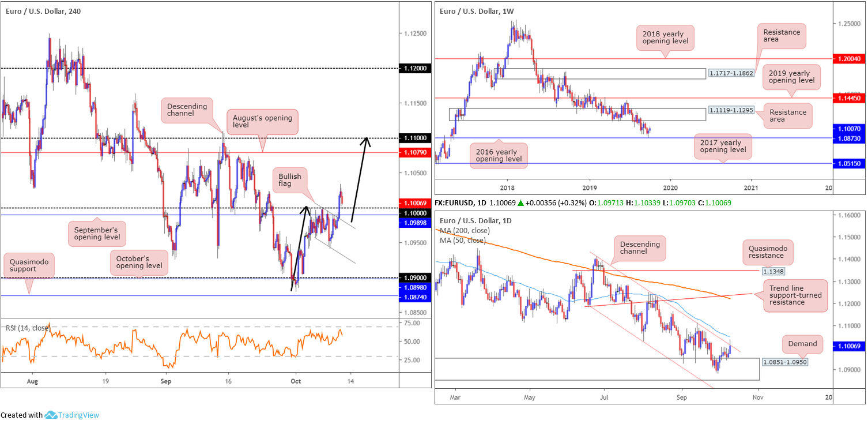Click the TradingView cloud logo icon
This screenshot has height=424, width=868.
pyautogui.click(x=51, y=415)
